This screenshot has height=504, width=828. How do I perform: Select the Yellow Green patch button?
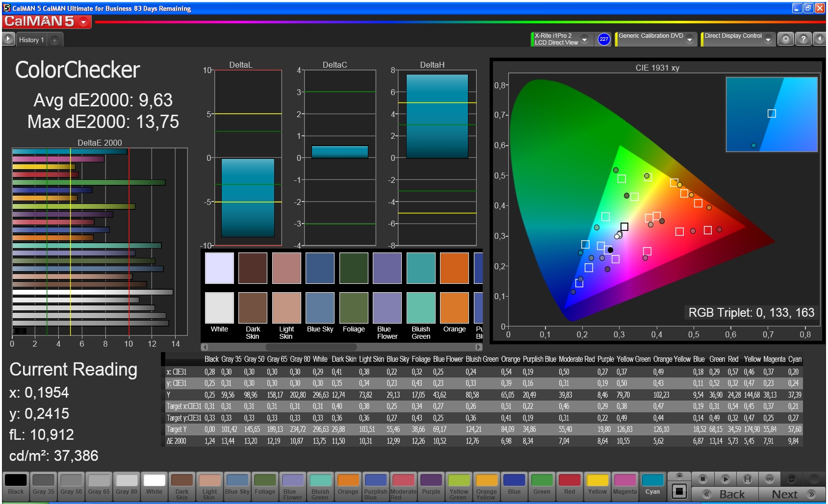pos(459,486)
